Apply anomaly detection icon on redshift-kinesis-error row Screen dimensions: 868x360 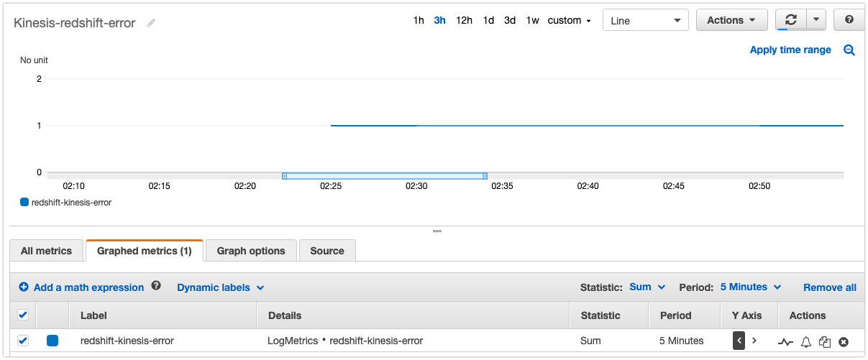(x=785, y=342)
